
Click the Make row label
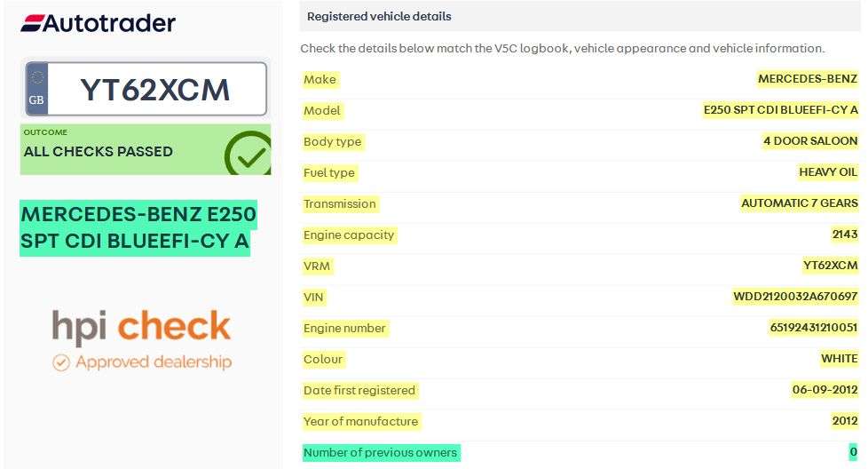(320, 79)
